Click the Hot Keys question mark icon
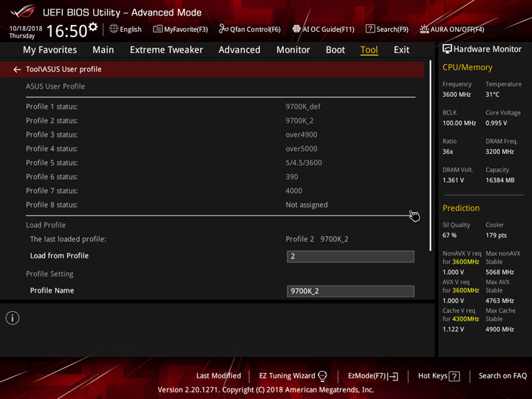Screen dimensions: 532x399 pos(454,376)
